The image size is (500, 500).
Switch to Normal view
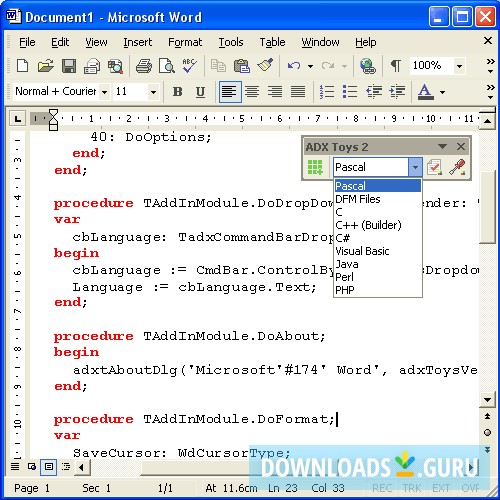click(15, 466)
